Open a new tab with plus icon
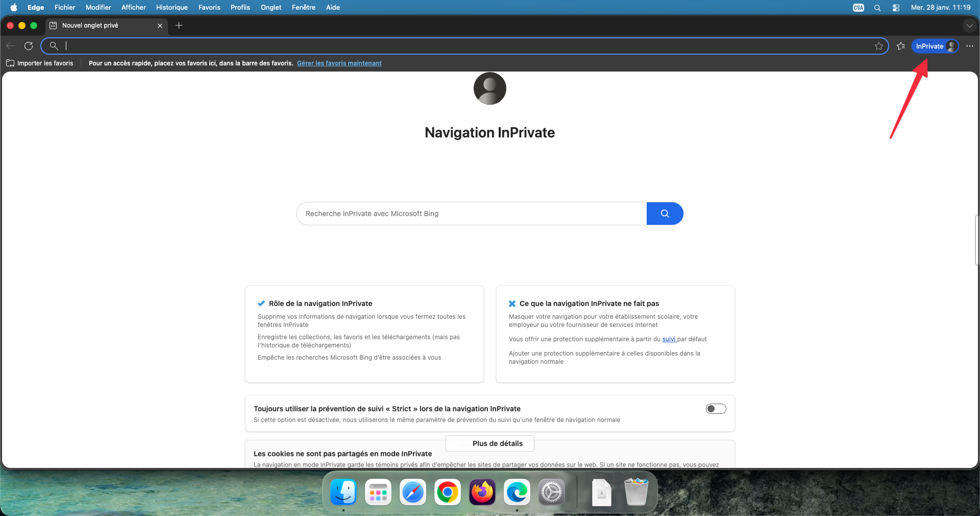The width and height of the screenshot is (980, 516). 179,26
